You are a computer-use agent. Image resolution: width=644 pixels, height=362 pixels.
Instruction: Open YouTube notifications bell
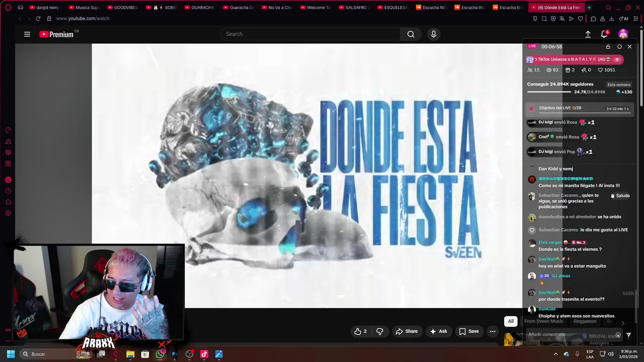coord(604,34)
